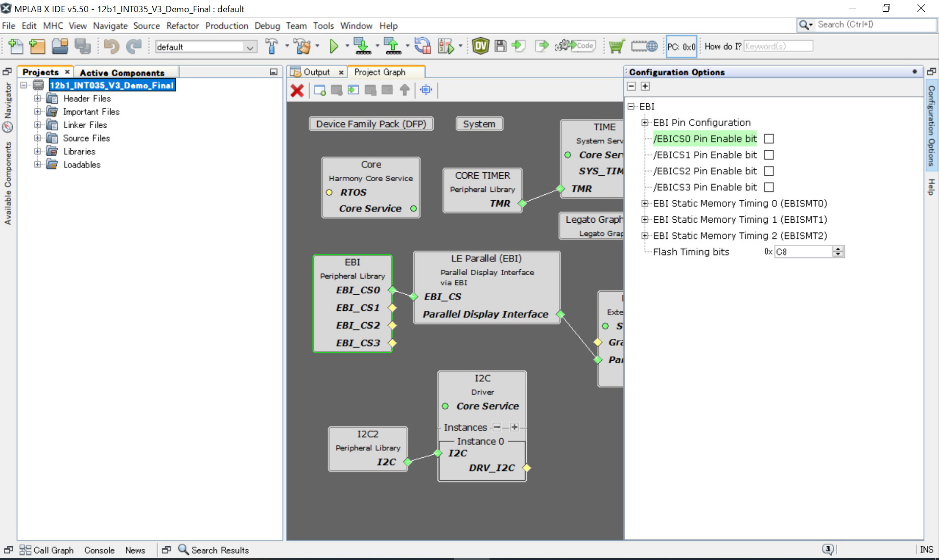Image resolution: width=939 pixels, height=560 pixels.
Task: Open the Console bottom panel
Action: [x=99, y=550]
